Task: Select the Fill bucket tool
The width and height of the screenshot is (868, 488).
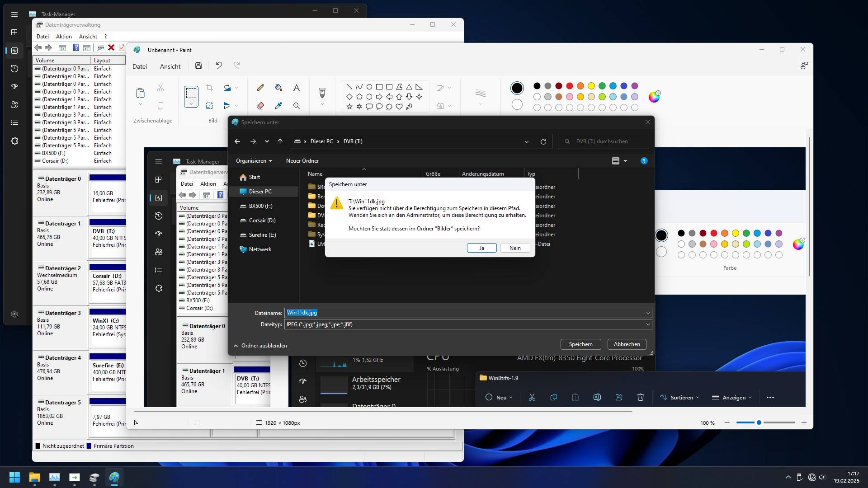Action: (278, 88)
